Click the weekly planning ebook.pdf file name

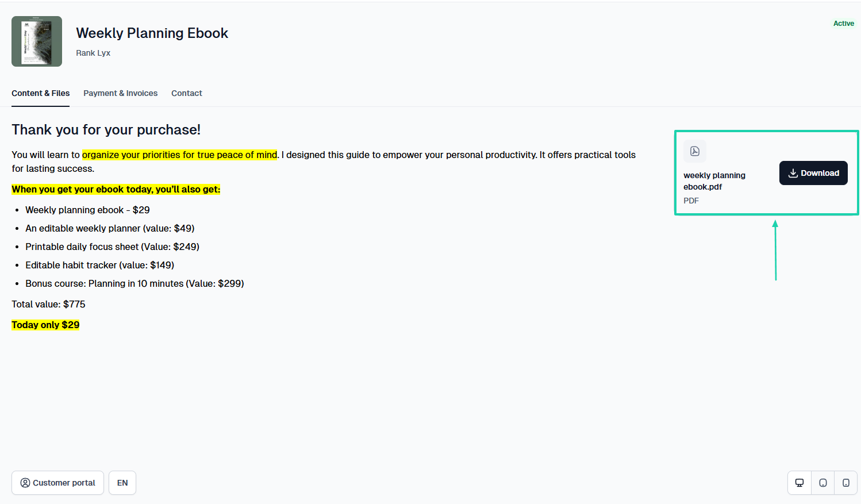[714, 181]
